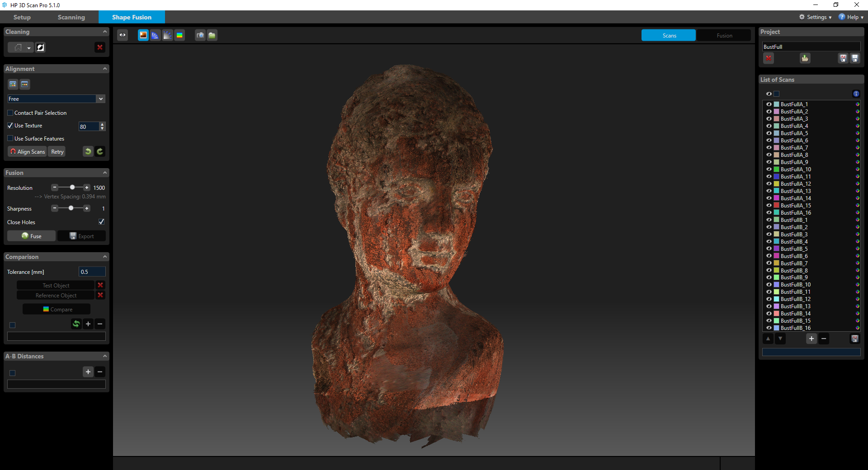The width and height of the screenshot is (868, 470).
Task: Click the Fuse button
Action: tap(32, 236)
